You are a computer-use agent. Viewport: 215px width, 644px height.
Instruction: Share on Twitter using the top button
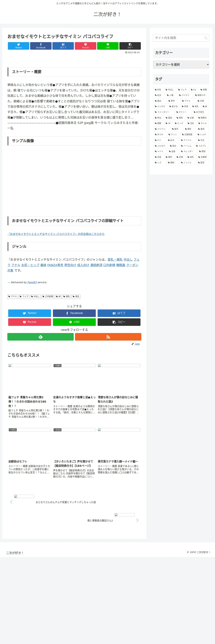click(x=19, y=46)
